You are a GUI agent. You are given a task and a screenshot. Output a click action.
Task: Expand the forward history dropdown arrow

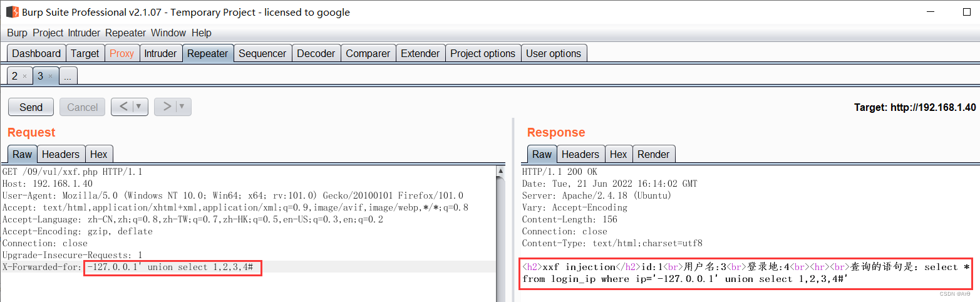[183, 107]
